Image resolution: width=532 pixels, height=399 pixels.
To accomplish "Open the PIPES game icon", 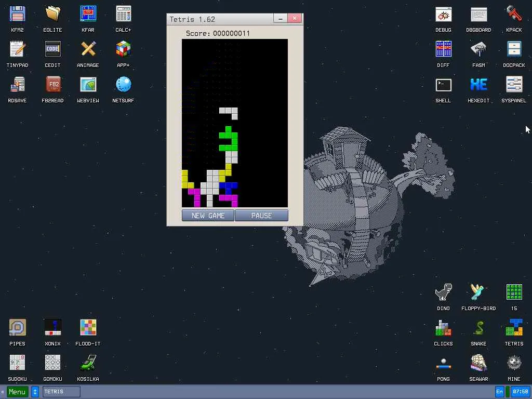I will tap(17, 328).
